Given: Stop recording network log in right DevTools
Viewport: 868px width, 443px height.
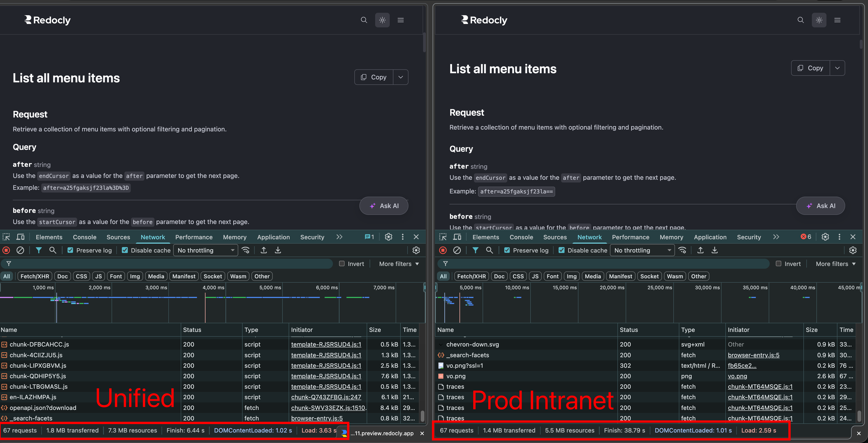Looking at the screenshot, I should 443,250.
